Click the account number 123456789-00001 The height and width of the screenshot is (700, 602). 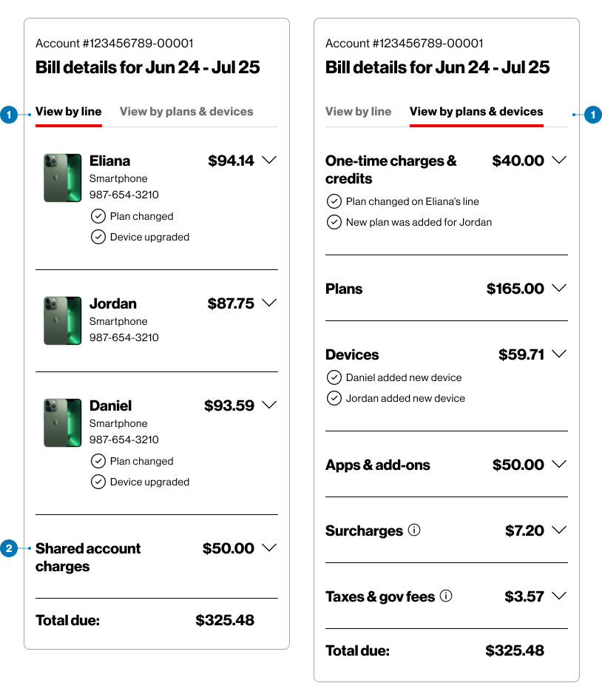click(x=115, y=43)
